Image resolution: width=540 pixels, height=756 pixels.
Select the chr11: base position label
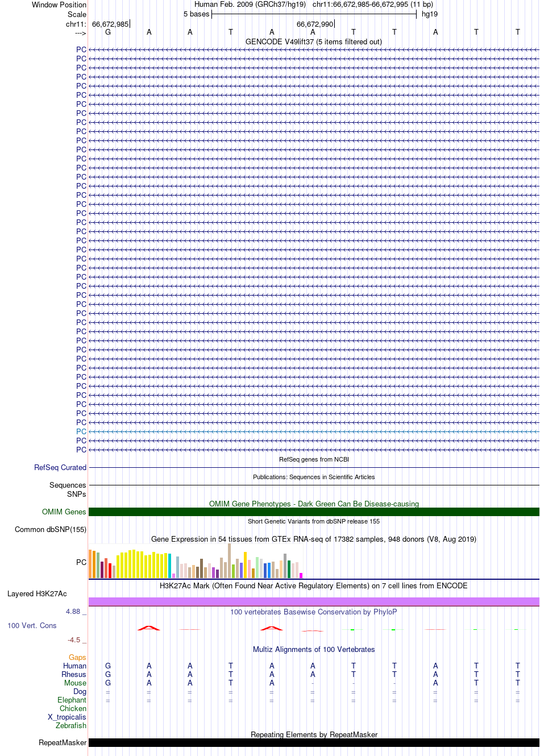[x=76, y=24]
